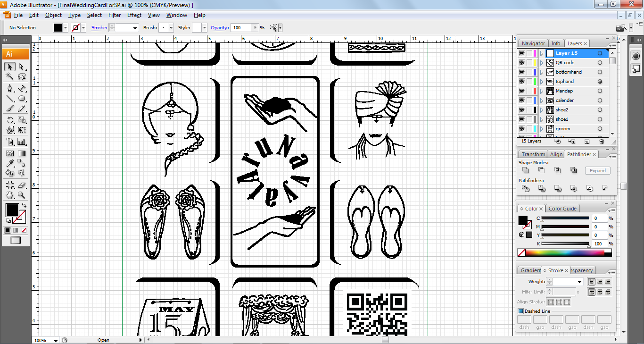Viewport: 644px width, 344px height.
Task: Click the Opacity label link
Action: pyautogui.click(x=219, y=28)
